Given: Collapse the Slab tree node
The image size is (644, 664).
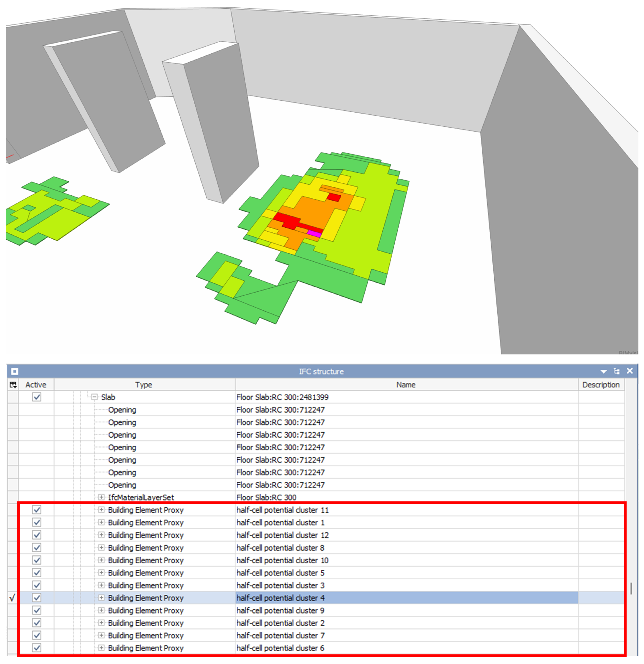Looking at the screenshot, I should [x=95, y=397].
